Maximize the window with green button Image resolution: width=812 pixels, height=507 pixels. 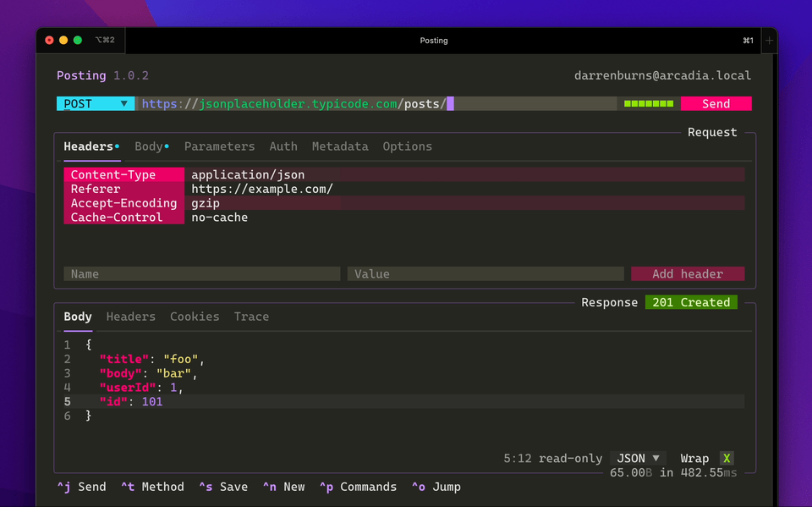[x=78, y=40]
